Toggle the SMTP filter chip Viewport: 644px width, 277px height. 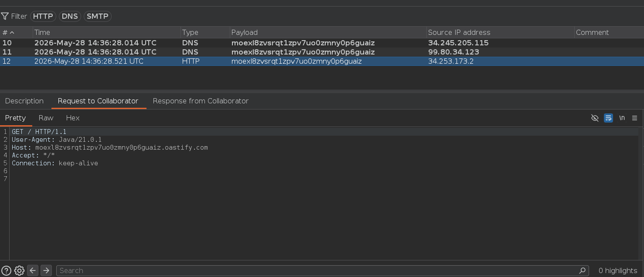click(97, 16)
